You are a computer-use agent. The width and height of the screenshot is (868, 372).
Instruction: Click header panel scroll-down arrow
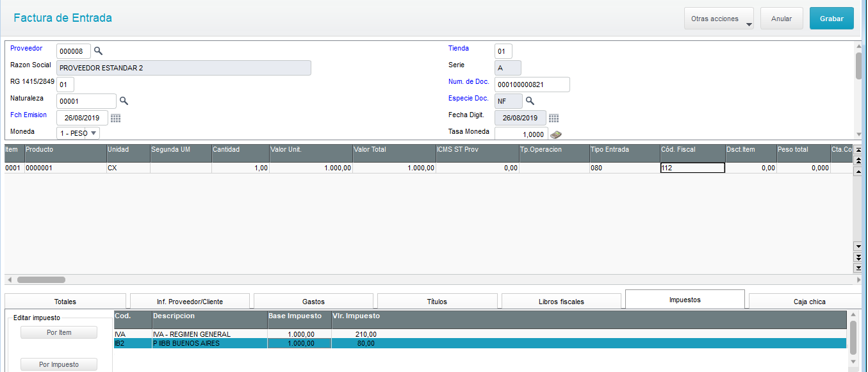click(x=858, y=134)
